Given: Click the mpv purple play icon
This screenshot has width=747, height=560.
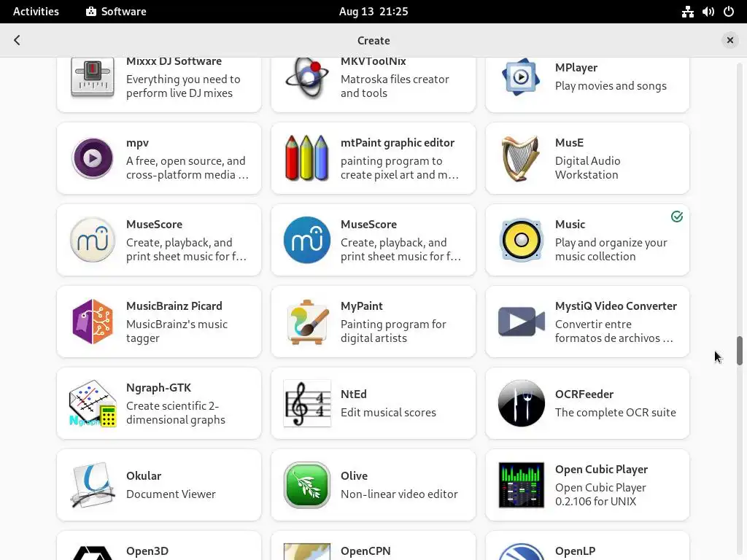Looking at the screenshot, I should click(93, 158).
